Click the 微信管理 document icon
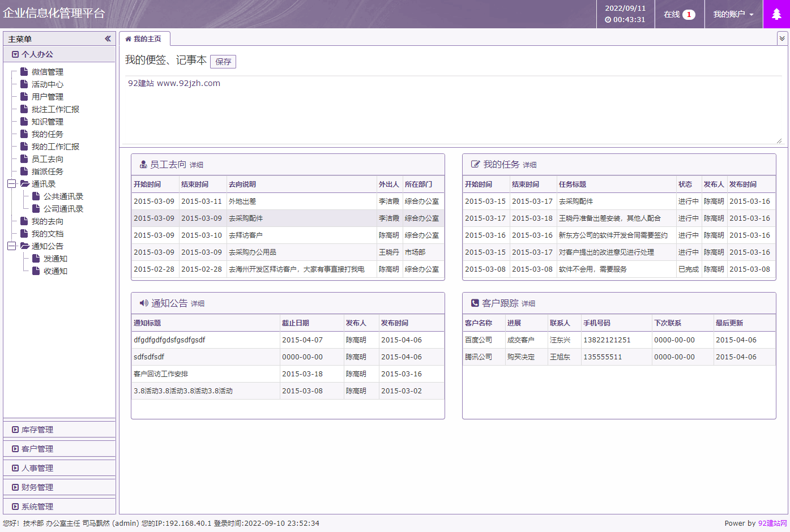Image resolution: width=790 pixels, height=532 pixels. pos(24,71)
